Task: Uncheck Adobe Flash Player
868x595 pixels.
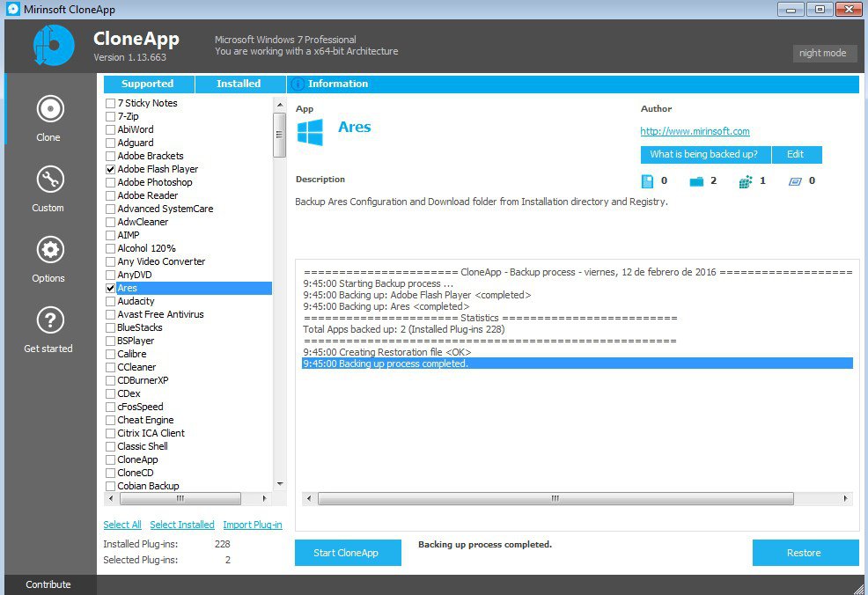Action: coord(110,168)
